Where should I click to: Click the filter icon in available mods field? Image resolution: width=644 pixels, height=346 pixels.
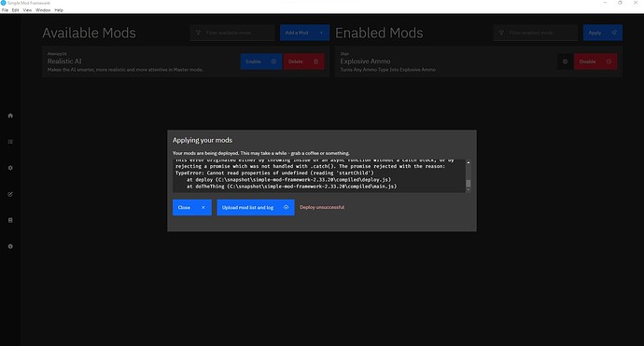pyautogui.click(x=199, y=33)
